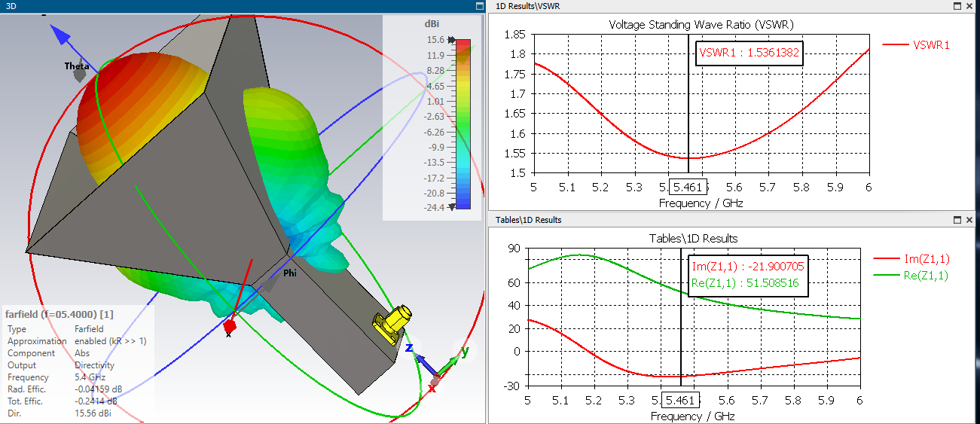Click the VSWR1 : 1.5361382 marker label
Screen dimensions: 980x424
pos(748,53)
